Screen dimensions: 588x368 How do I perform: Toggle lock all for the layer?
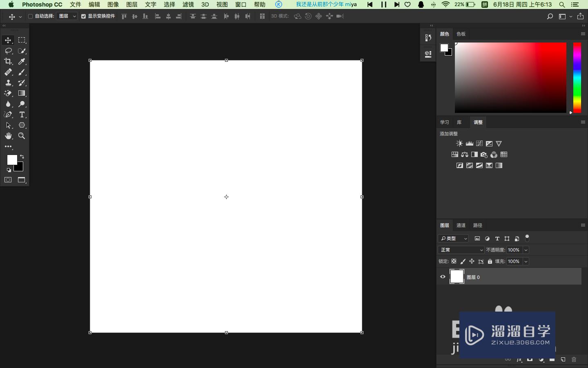click(490, 261)
